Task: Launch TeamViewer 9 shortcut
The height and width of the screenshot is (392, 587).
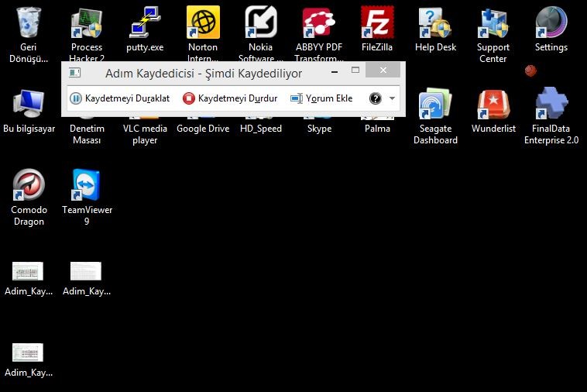Action: [87, 184]
